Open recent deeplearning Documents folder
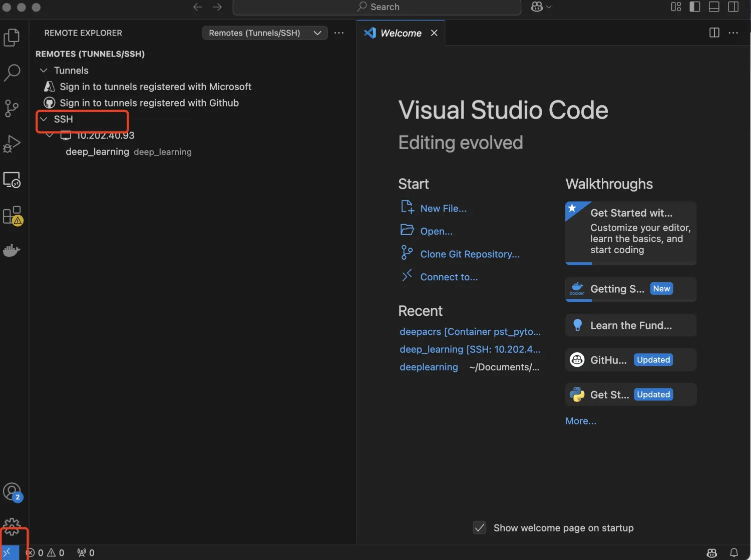 pyautogui.click(x=429, y=367)
